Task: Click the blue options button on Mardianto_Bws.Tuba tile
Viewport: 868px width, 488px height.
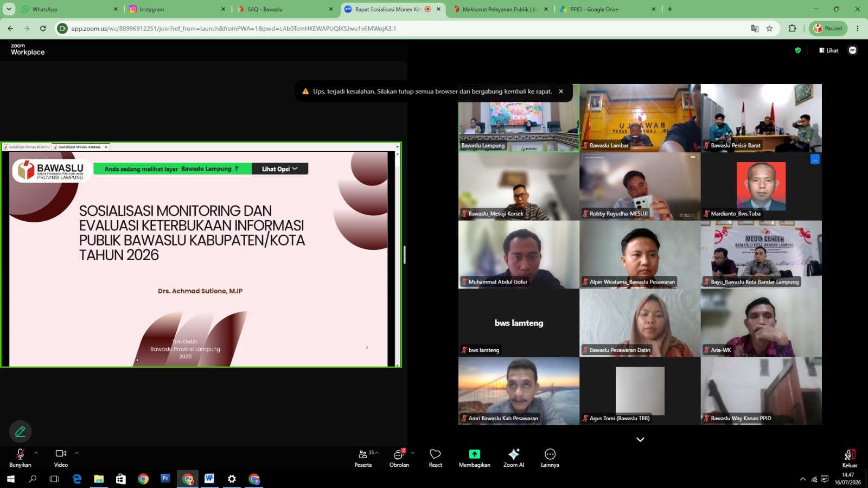Action: (815, 159)
